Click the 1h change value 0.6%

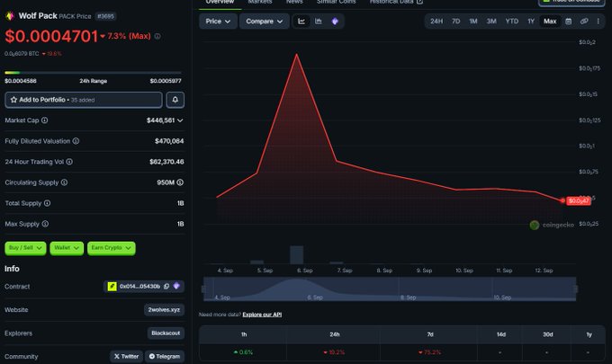(x=243, y=352)
